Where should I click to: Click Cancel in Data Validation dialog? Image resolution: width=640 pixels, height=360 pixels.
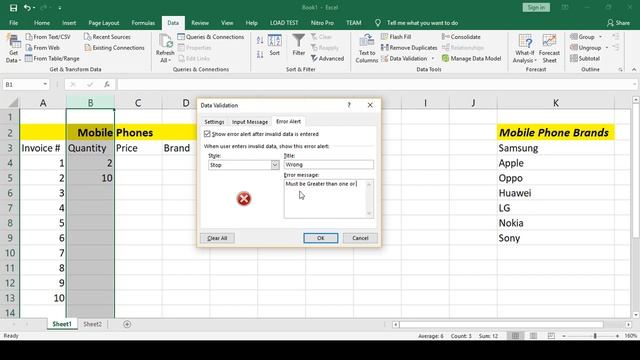[360, 238]
